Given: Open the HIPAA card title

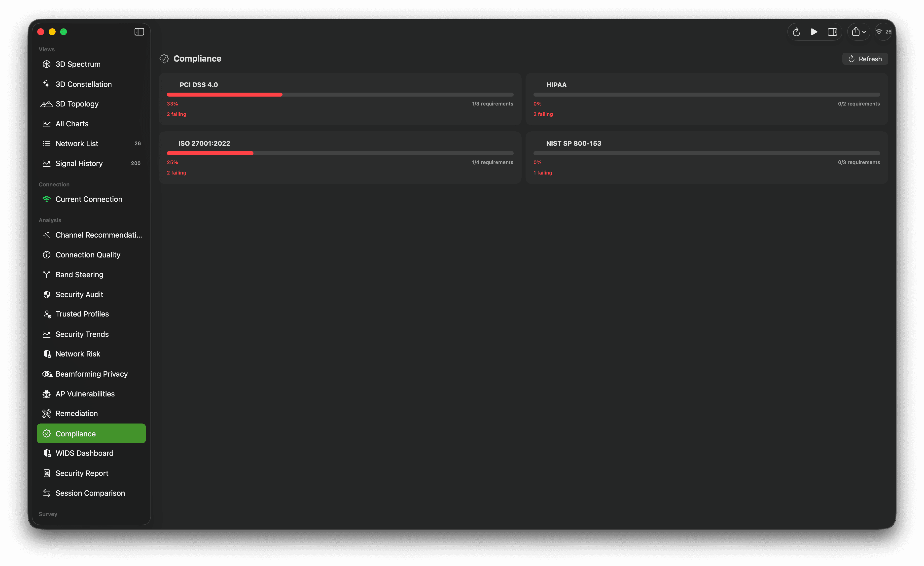Looking at the screenshot, I should [x=556, y=85].
